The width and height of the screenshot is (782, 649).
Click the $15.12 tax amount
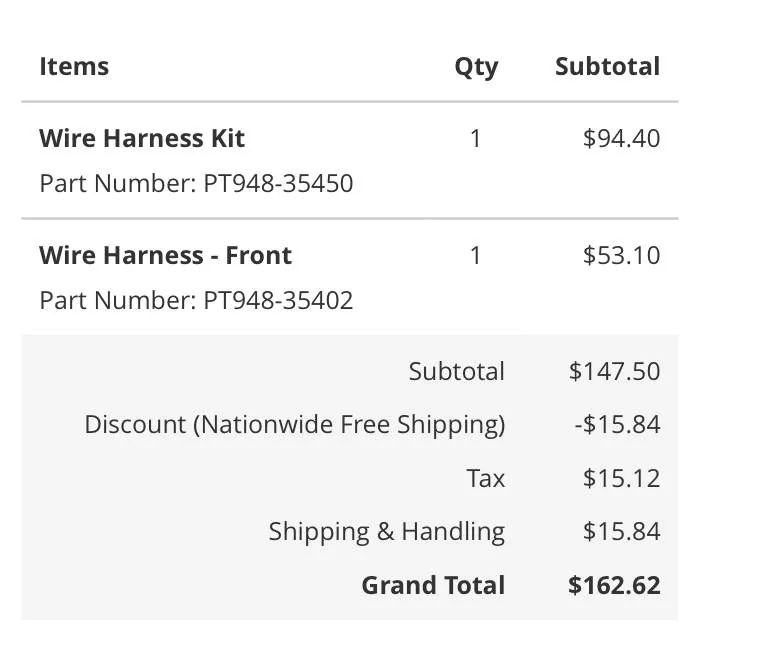click(621, 478)
